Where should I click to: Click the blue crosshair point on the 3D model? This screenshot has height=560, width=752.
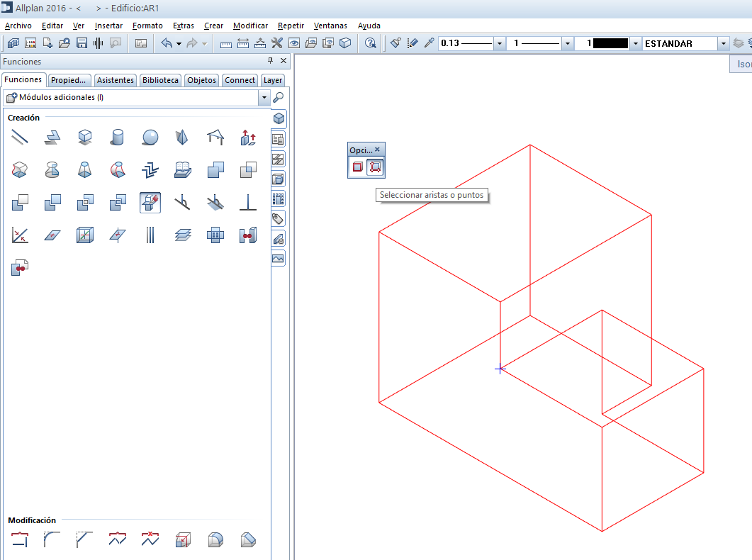[500, 369]
